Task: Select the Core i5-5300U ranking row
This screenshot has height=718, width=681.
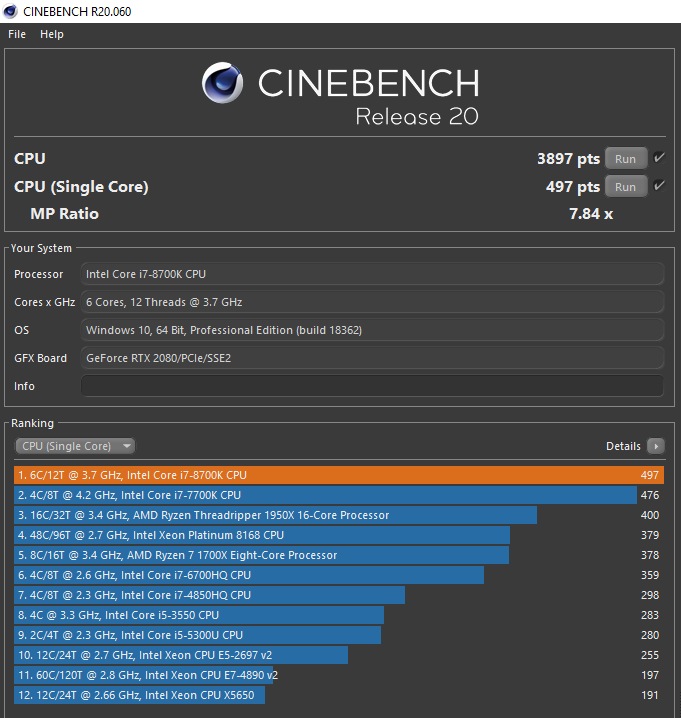Action: click(x=339, y=635)
